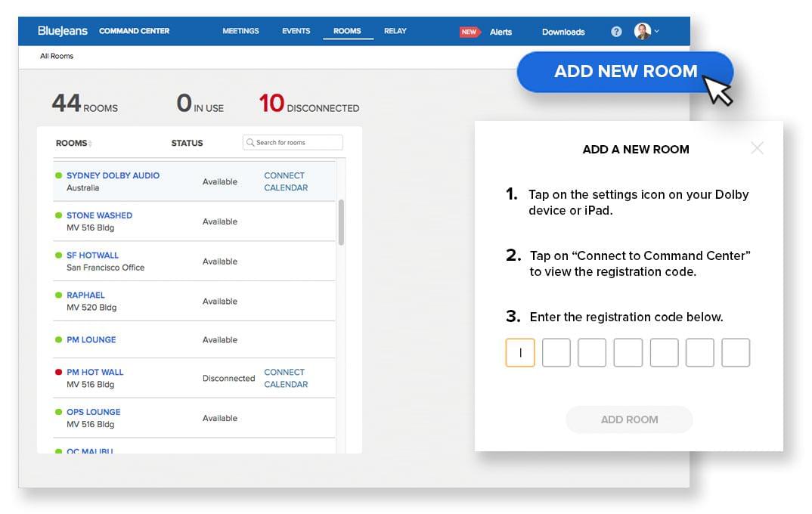Click the first registration code box

click(x=520, y=353)
